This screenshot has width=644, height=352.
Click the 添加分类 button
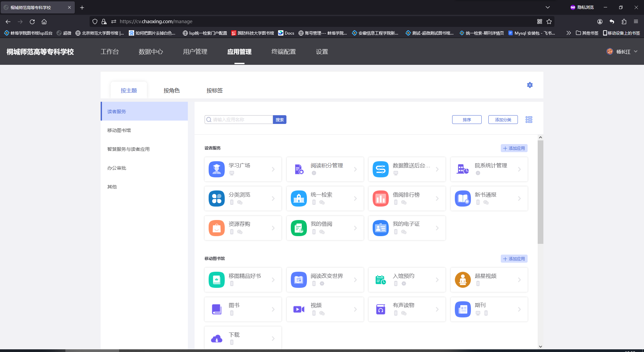(x=503, y=120)
